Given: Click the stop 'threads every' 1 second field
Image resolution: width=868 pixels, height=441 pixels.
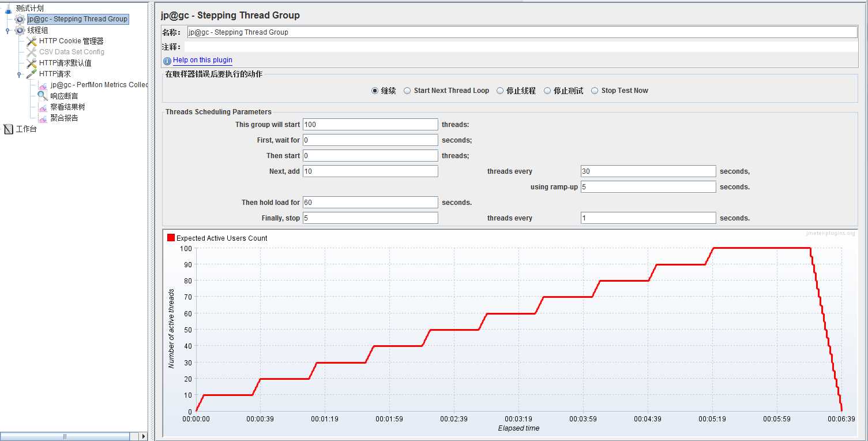Looking at the screenshot, I should click(x=648, y=218).
